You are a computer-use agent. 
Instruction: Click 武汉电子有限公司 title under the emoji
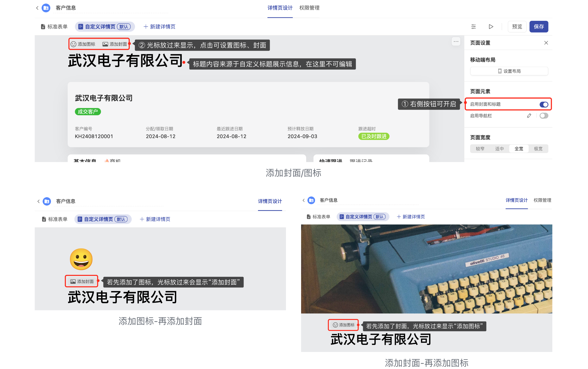[122, 297]
